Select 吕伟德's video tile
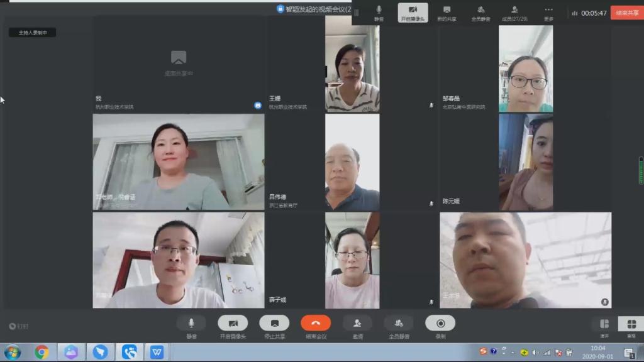Image resolution: width=644 pixels, height=362 pixels. coord(352,162)
